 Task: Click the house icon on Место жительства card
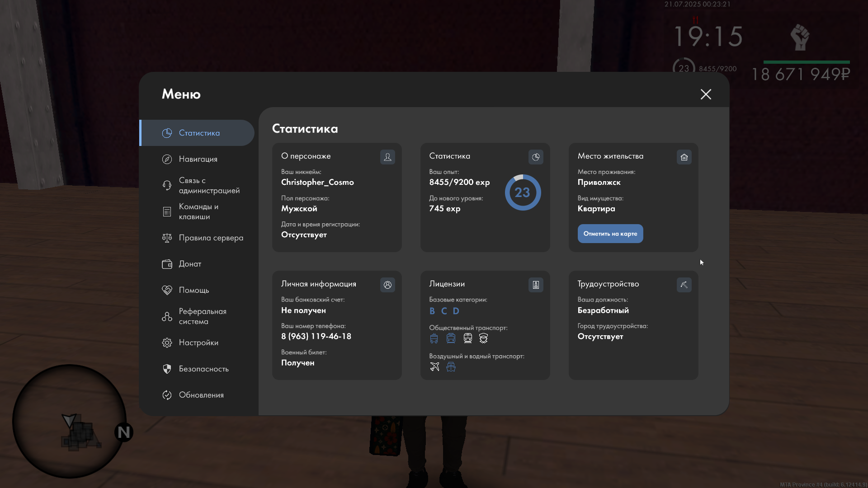point(684,157)
